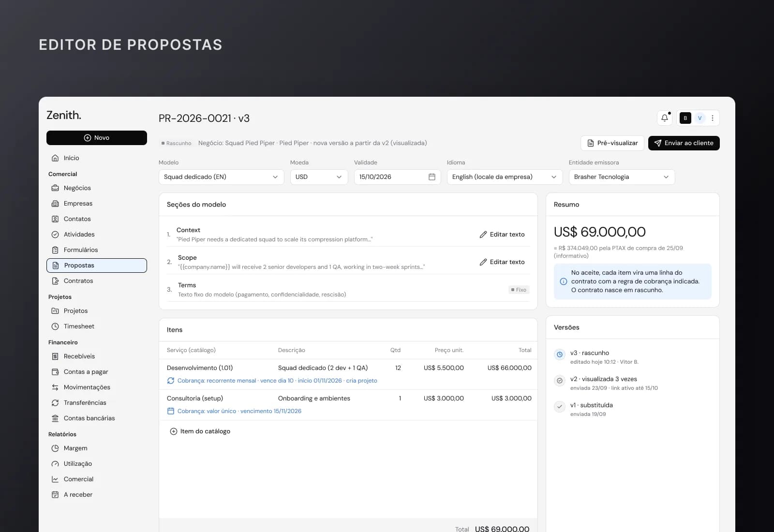774x532 pixels.
Task: Click the Zenith logo
Action: [x=64, y=115]
